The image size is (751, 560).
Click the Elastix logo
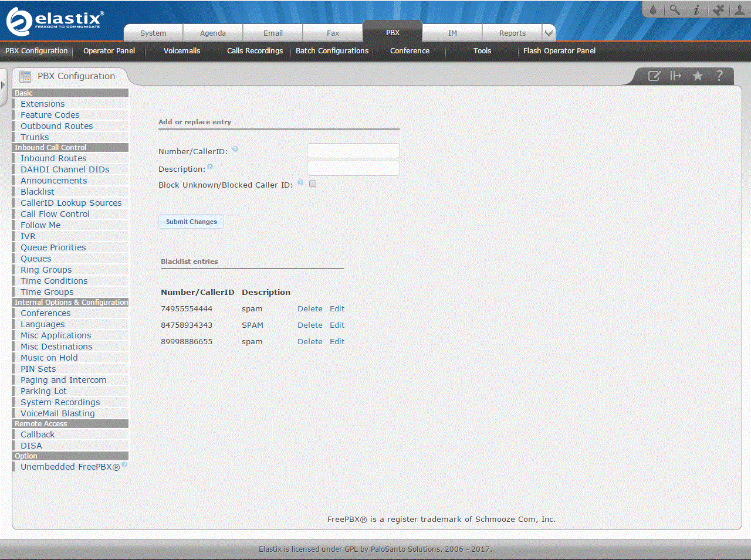click(x=54, y=21)
